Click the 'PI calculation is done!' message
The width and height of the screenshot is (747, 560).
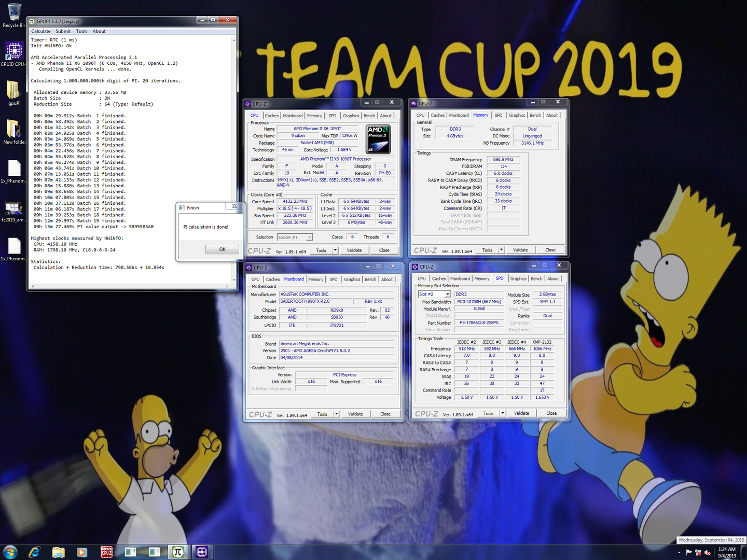(206, 227)
